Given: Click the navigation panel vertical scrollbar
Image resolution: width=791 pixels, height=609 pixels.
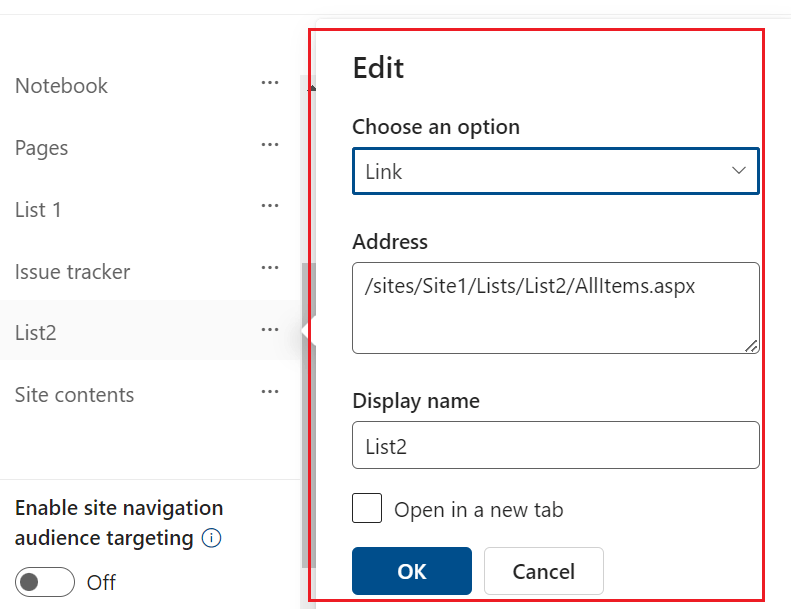Looking at the screenshot, I should (308, 400).
